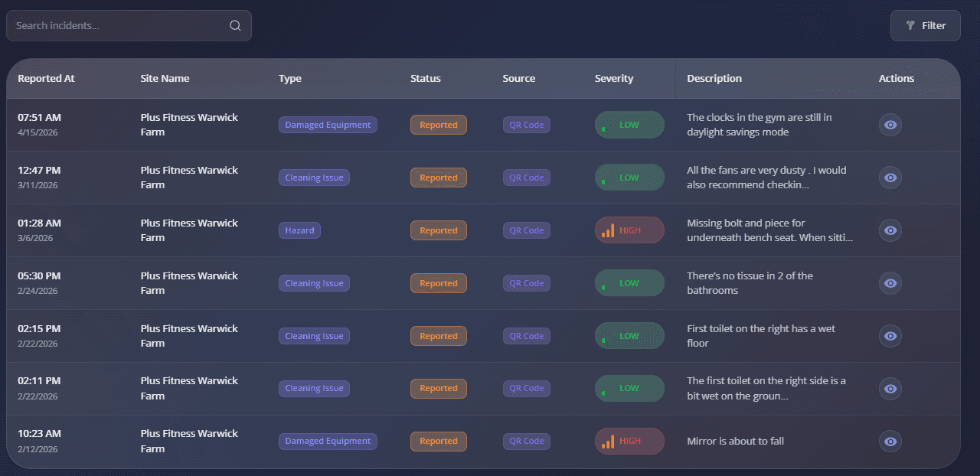This screenshot has height=476, width=980.
Task: Click Cleaning Issue tag in 2/24/2026 row
Action: (314, 283)
